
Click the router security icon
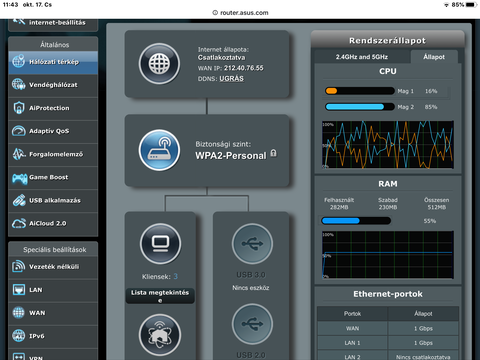(159, 150)
